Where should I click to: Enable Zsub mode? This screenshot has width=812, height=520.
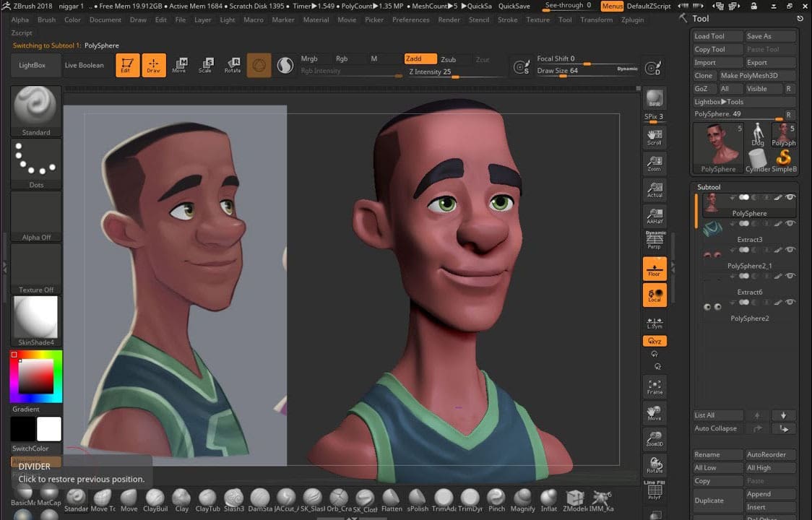tap(449, 59)
